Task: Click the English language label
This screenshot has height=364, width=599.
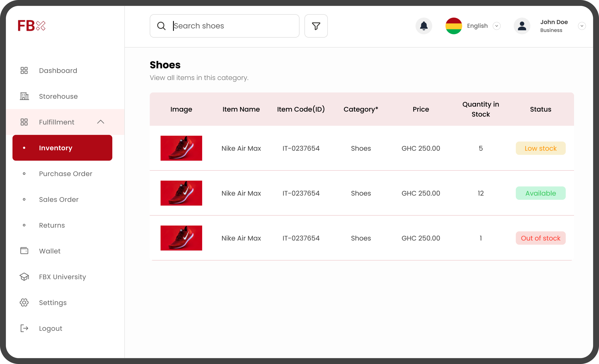Action: (477, 26)
